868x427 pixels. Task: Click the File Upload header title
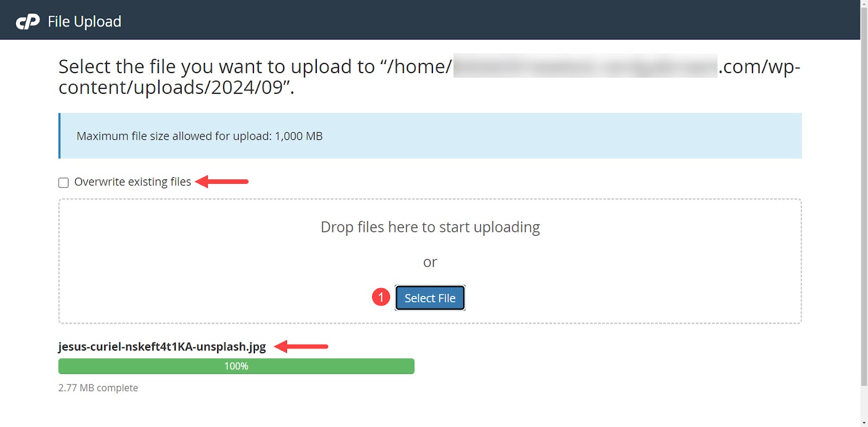coord(84,22)
